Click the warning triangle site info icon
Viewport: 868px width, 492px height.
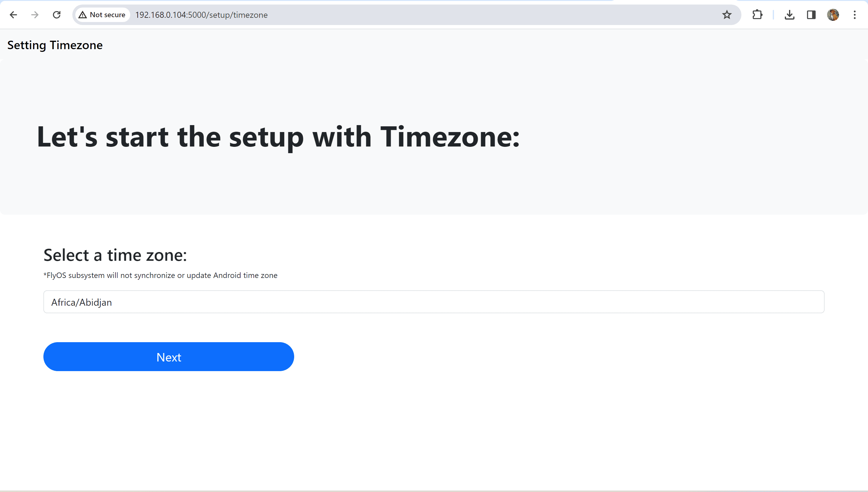83,15
